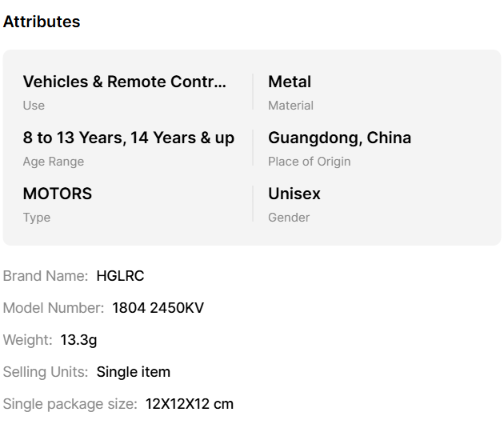Viewport: 504px width, 432px height.
Task: Click the Unisex gender value
Action: click(x=294, y=194)
